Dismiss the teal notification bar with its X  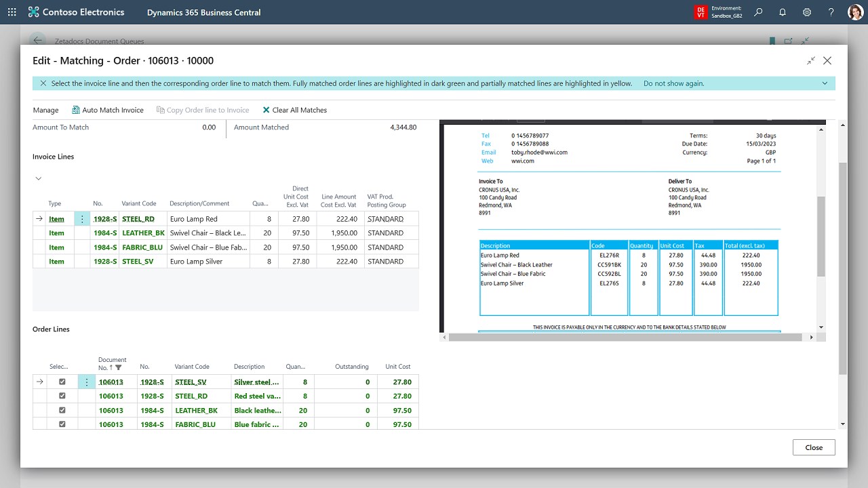click(43, 83)
